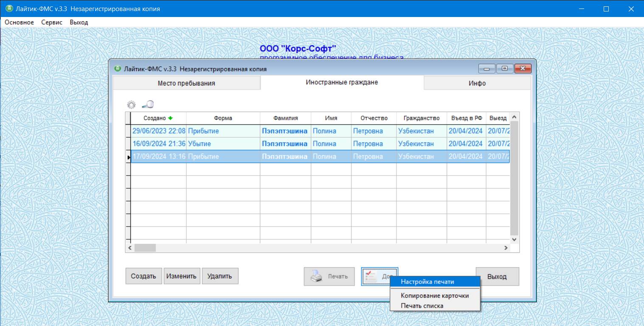The width and height of the screenshot is (644, 326).
Task: Click the table's vertical scrollbar down arrow
Action: 514,239
